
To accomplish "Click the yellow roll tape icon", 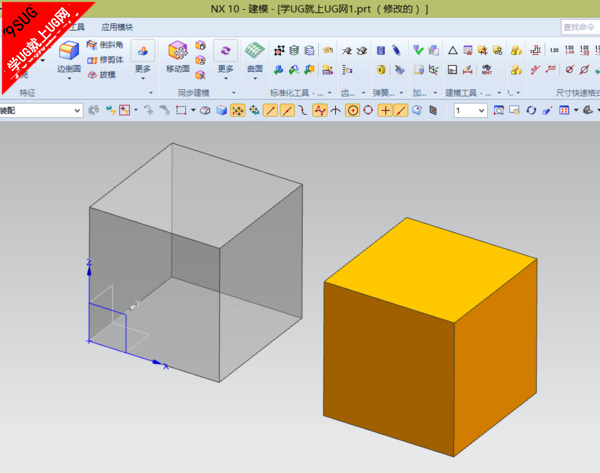I will point(381,70).
